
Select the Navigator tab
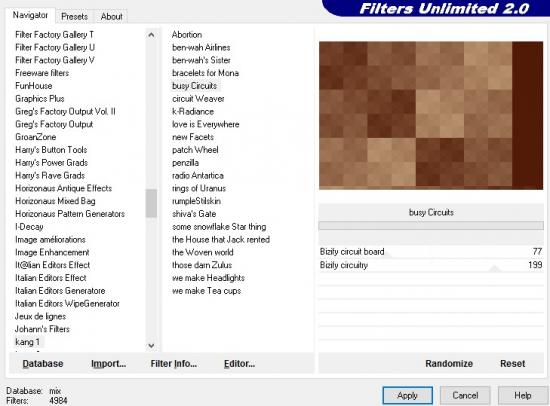tap(30, 15)
